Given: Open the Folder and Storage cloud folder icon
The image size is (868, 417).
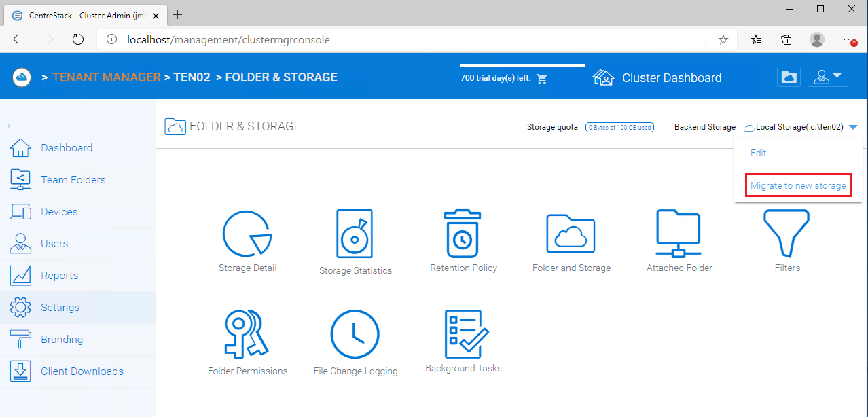Looking at the screenshot, I should coord(571,234).
